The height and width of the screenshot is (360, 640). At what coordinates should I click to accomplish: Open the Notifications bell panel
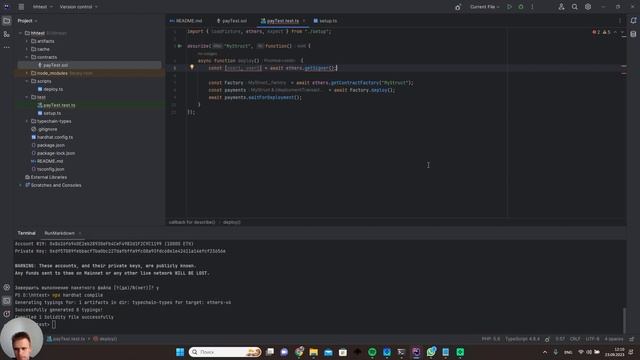pyautogui.click(x=633, y=21)
